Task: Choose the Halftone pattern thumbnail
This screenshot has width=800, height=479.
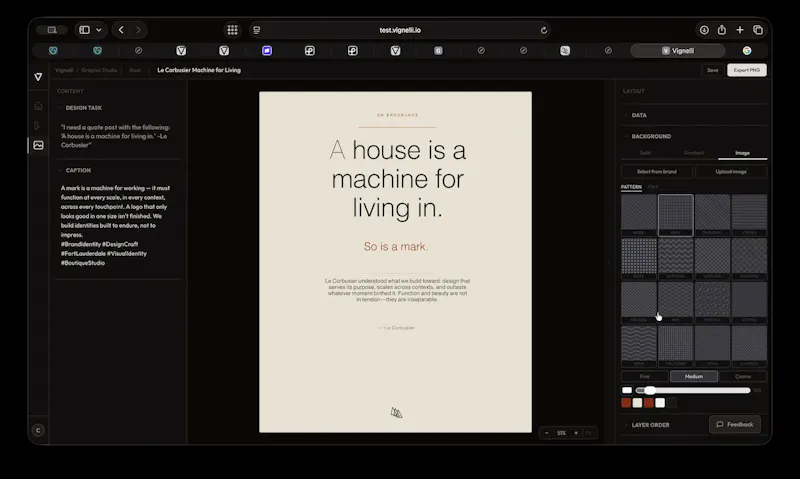Action: tap(676, 346)
